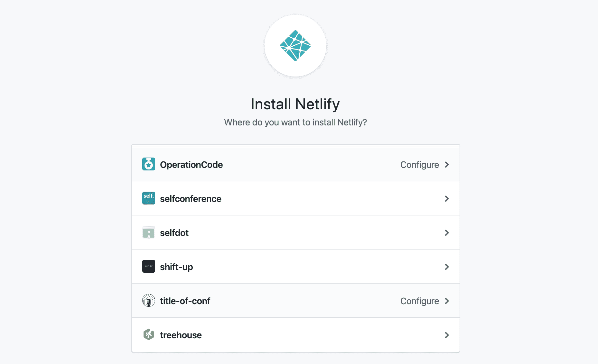Click the selfconference teal avatar icon

(x=149, y=198)
